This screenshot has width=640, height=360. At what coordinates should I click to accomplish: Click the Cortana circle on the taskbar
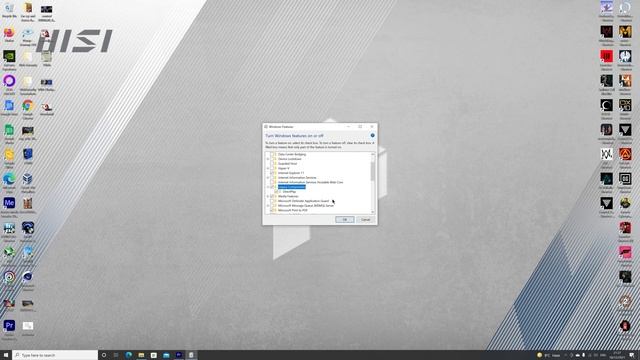pyautogui.click(x=104, y=355)
